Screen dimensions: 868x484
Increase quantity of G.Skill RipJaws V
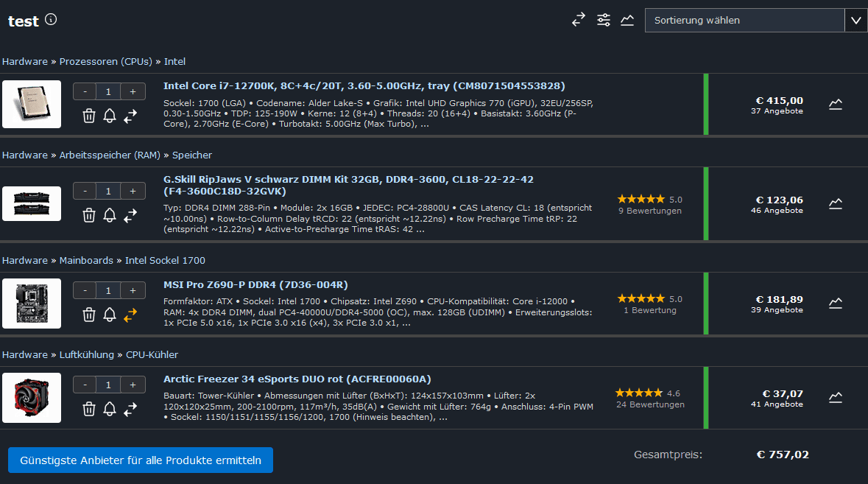133,191
